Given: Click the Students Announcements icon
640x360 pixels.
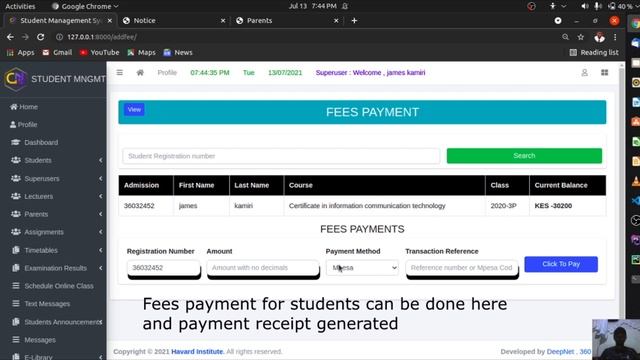Looking at the screenshot, I should [16, 322].
